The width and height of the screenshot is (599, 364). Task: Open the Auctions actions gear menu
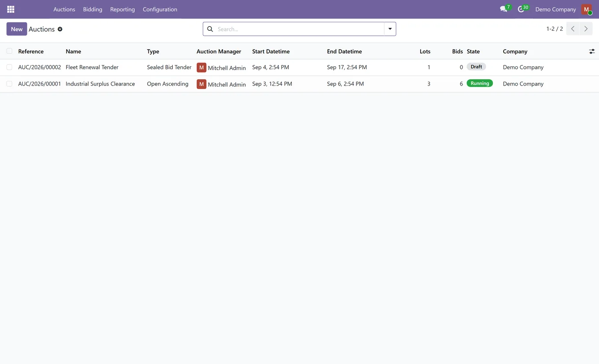(60, 29)
